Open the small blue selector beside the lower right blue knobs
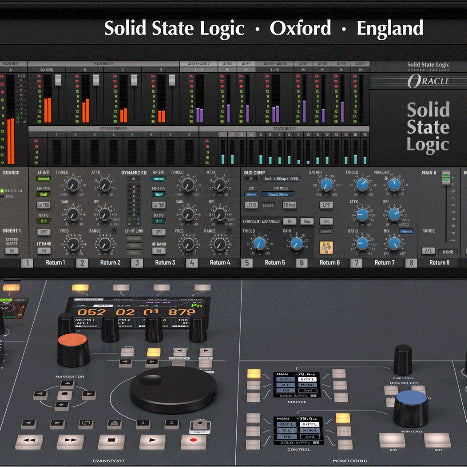Viewport: 467px width, 467px height. [406, 231]
